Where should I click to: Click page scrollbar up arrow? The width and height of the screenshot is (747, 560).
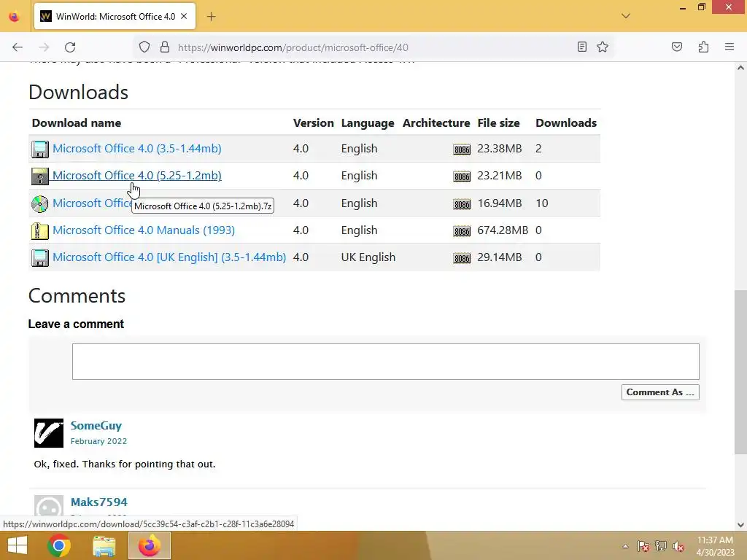coord(740,68)
